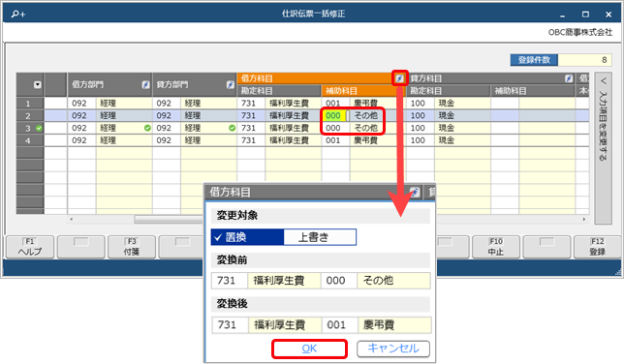Select row number 1 header
Screen dimensions: 624x364
tap(30, 104)
